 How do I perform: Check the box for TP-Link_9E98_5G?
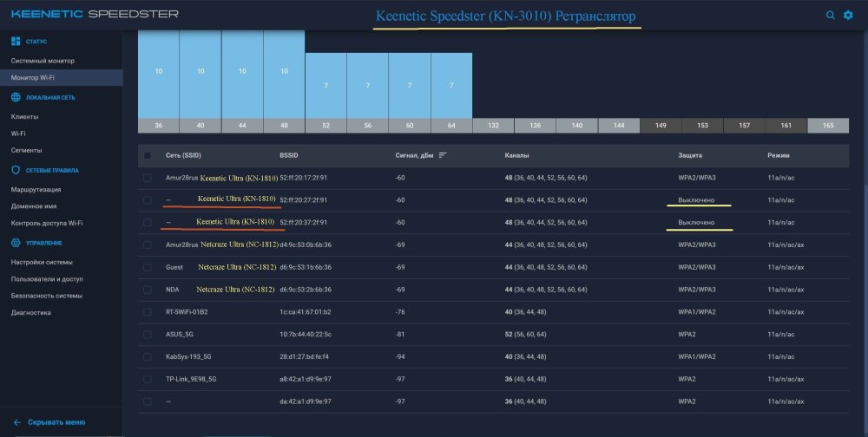tap(148, 379)
